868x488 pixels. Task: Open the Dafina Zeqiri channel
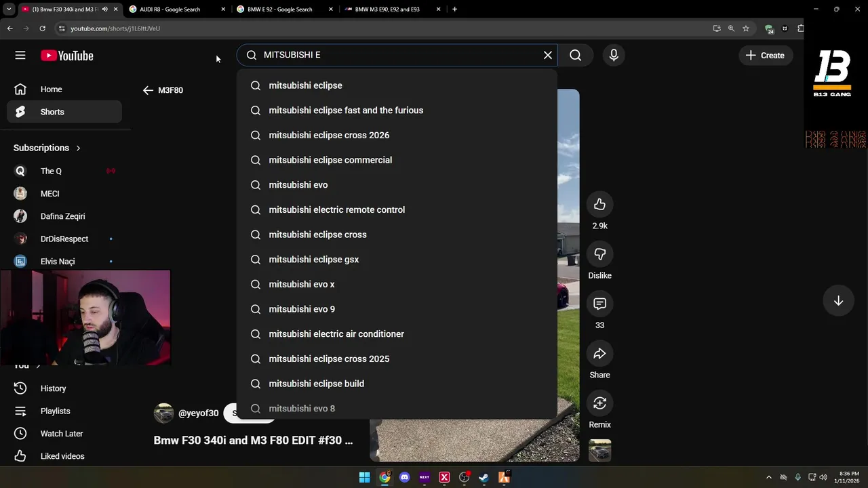(64, 216)
